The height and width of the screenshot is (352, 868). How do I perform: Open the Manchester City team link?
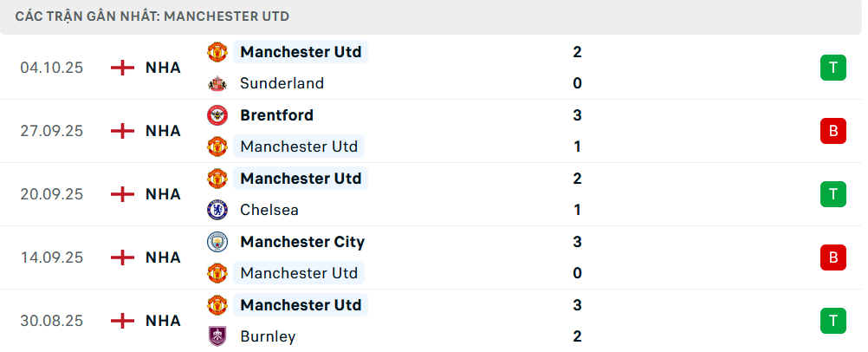tap(302, 242)
